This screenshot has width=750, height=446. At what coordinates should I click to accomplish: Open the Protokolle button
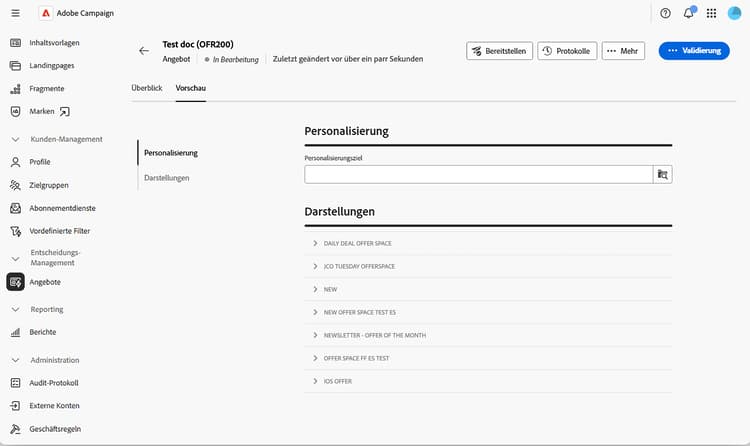(x=567, y=51)
